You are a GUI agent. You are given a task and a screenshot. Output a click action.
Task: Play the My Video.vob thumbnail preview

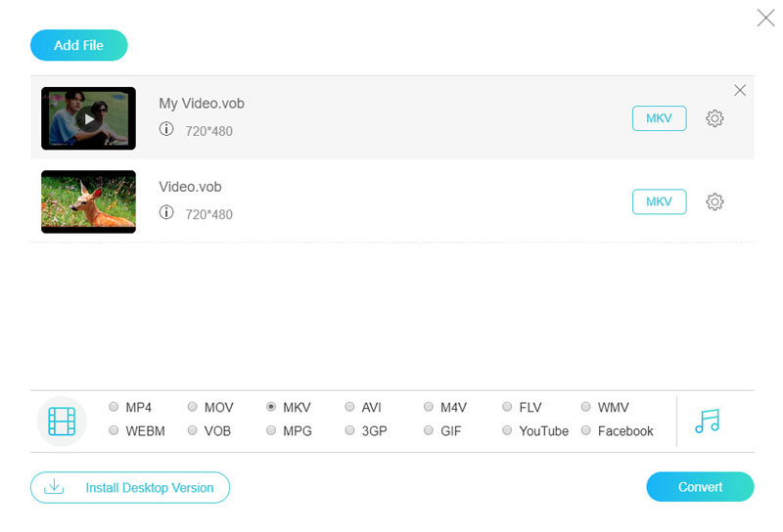(88, 118)
